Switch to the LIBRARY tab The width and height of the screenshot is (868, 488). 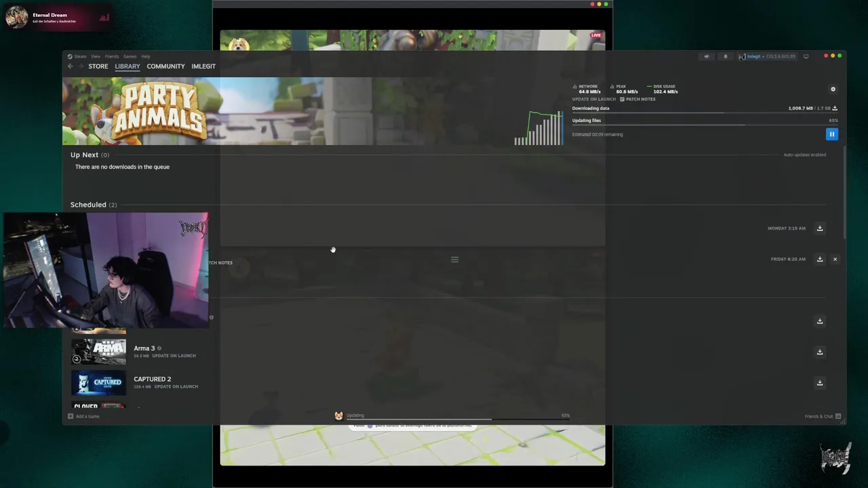[127, 66]
